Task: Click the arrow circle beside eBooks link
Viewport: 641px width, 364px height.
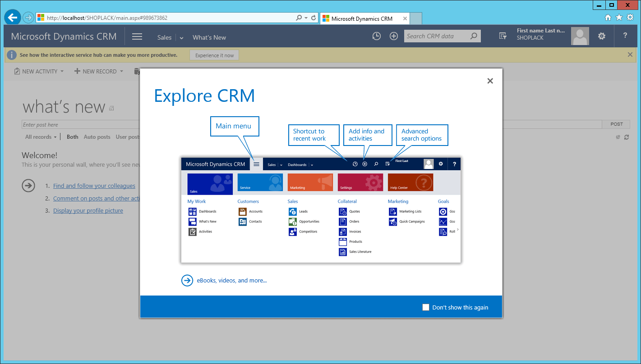Action: pos(187,280)
